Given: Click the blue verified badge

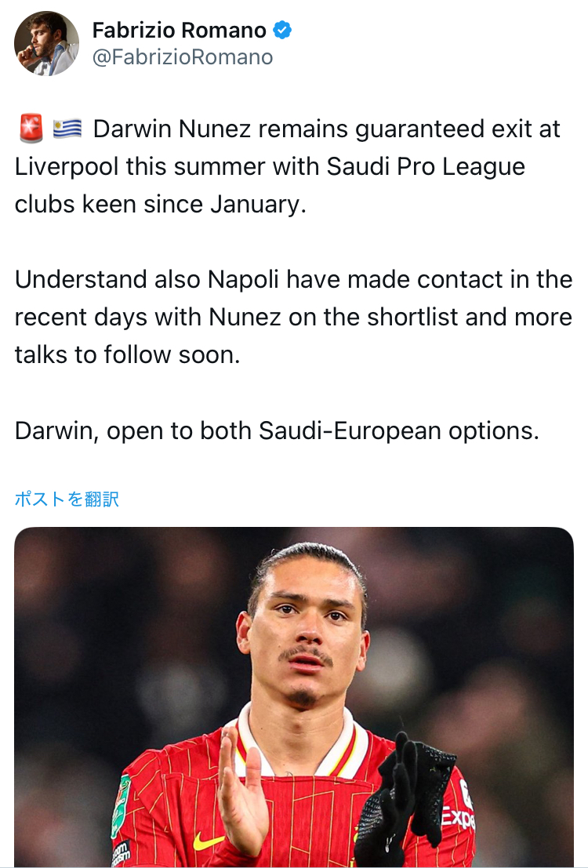Looking at the screenshot, I should coord(282,31).
